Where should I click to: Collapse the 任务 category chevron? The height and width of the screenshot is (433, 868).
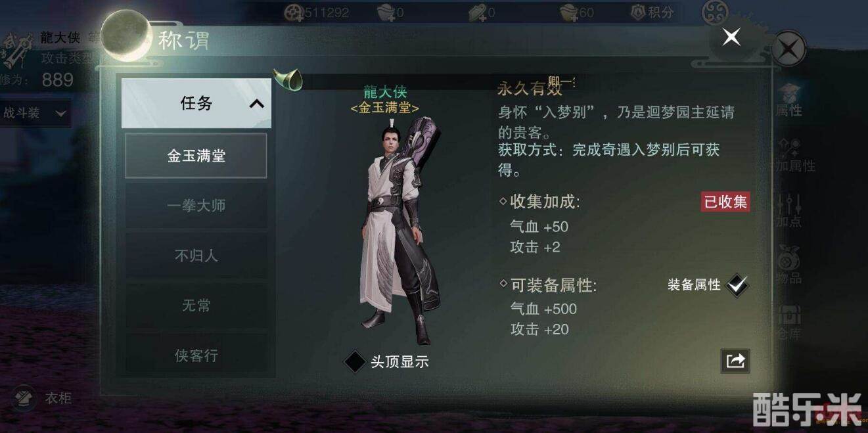[257, 104]
